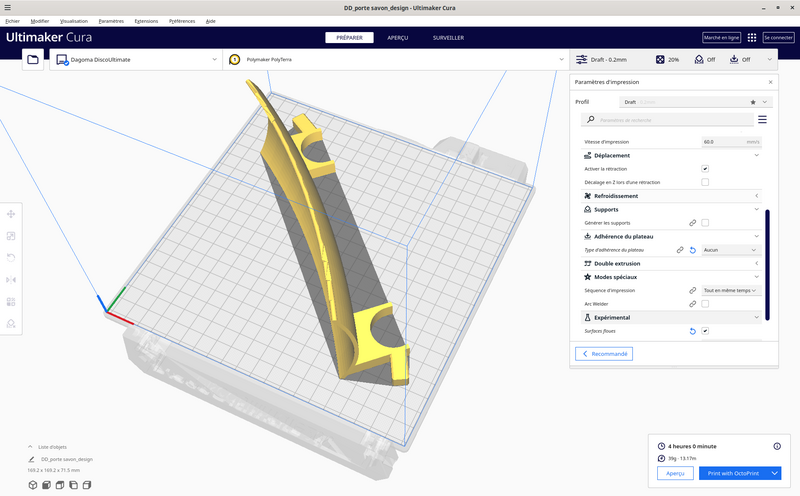The width and height of the screenshot is (800, 496).
Task: Click Print with OctoPrint button
Action: click(733, 474)
